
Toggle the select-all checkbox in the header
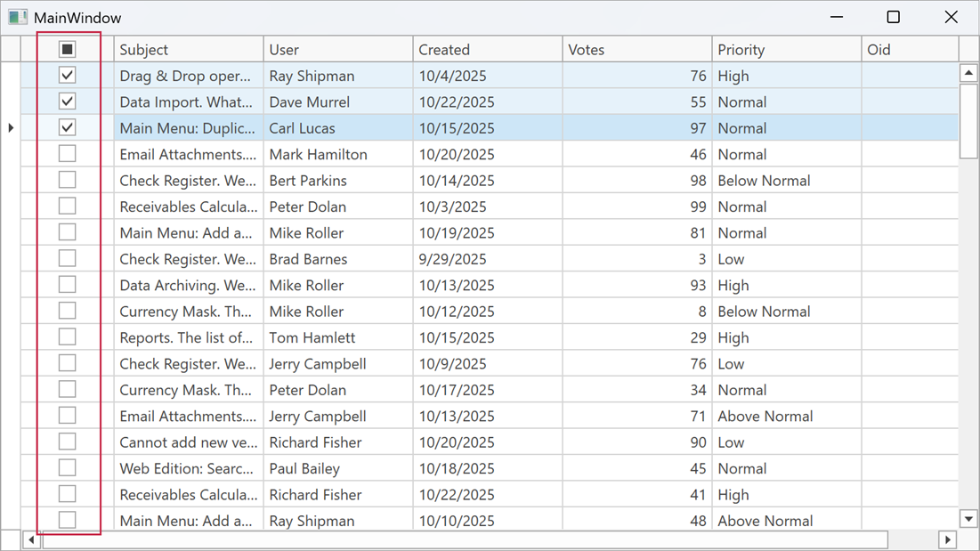pos(67,49)
